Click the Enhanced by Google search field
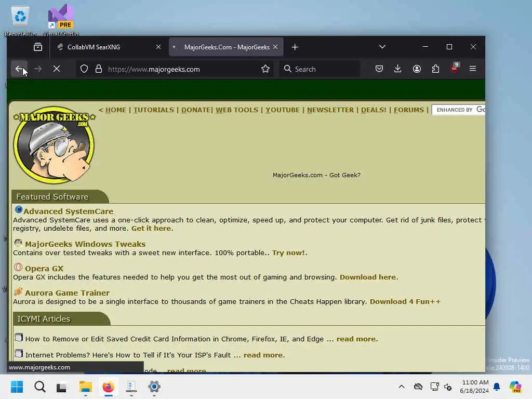Viewport: 532px width, 399px height. [458, 110]
